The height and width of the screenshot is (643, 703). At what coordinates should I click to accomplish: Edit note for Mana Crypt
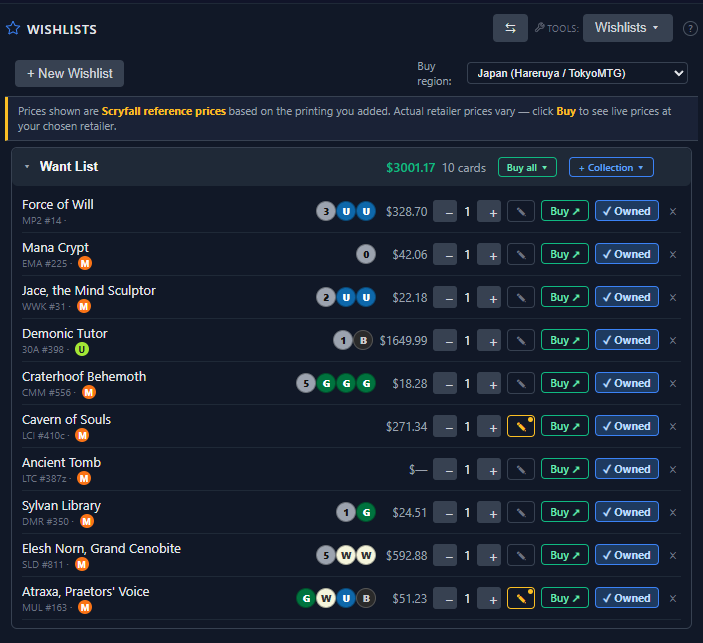(521, 254)
